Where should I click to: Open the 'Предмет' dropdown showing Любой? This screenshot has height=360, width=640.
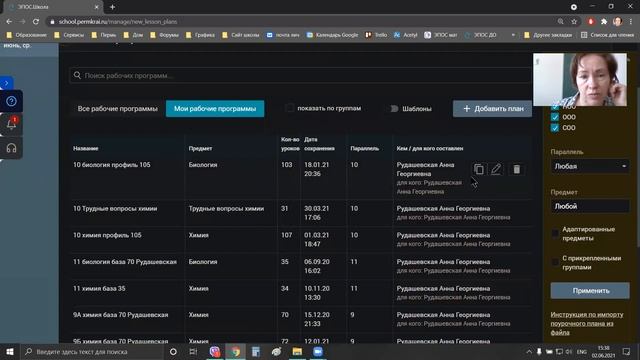(590, 206)
